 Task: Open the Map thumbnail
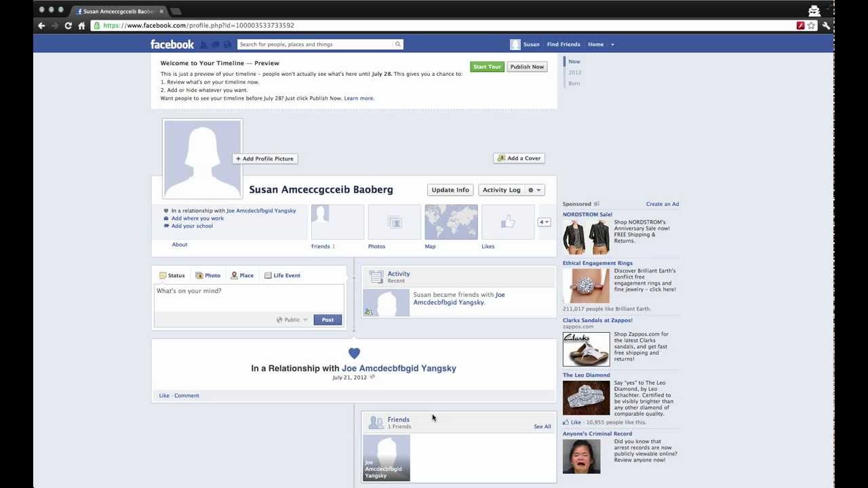(451, 222)
